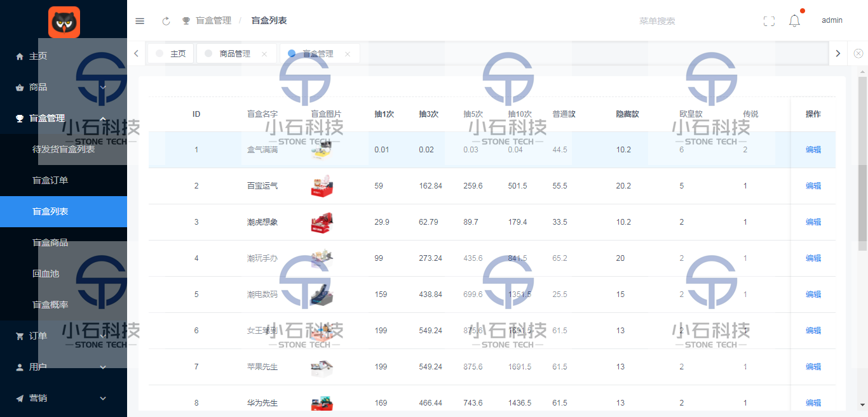The height and width of the screenshot is (417, 868).
Task: Click the paper plane icon beside 营销
Action: click(20, 398)
